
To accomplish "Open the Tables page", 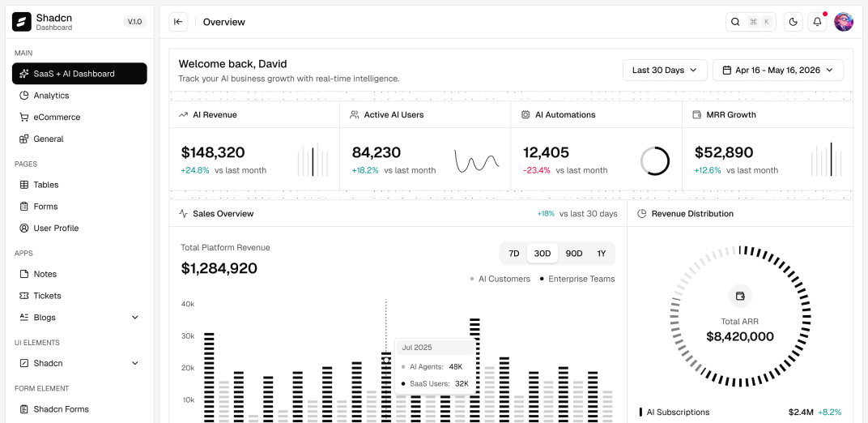I will click(x=79, y=185).
